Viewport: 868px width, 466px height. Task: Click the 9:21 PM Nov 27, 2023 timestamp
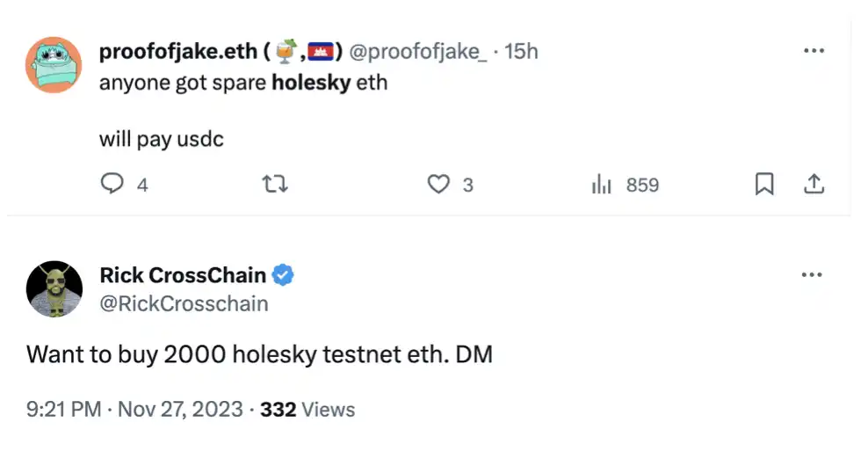[x=134, y=410]
